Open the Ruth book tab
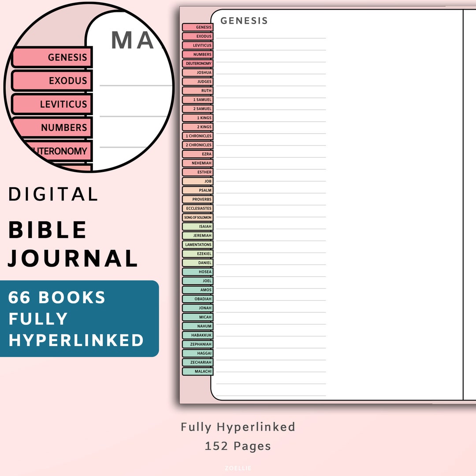The height and width of the screenshot is (476, 476). point(198,91)
